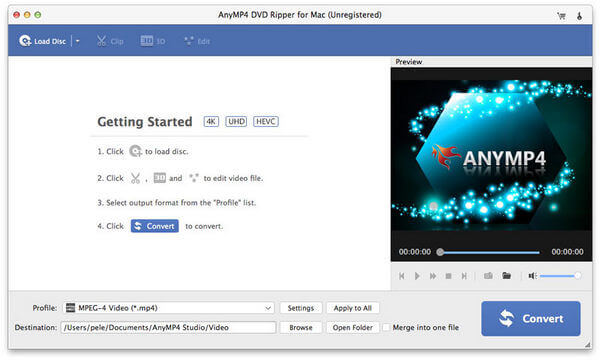Open the snapshot folder icon

tap(506, 275)
